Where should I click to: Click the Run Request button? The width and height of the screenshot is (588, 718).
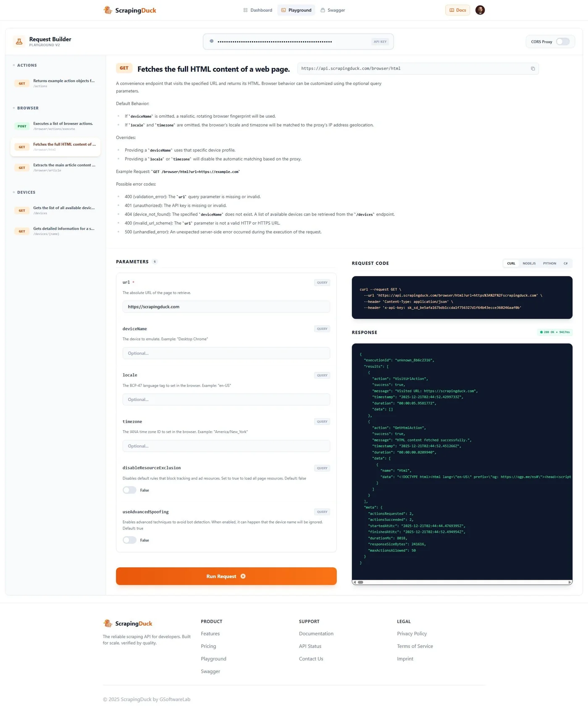click(x=226, y=576)
